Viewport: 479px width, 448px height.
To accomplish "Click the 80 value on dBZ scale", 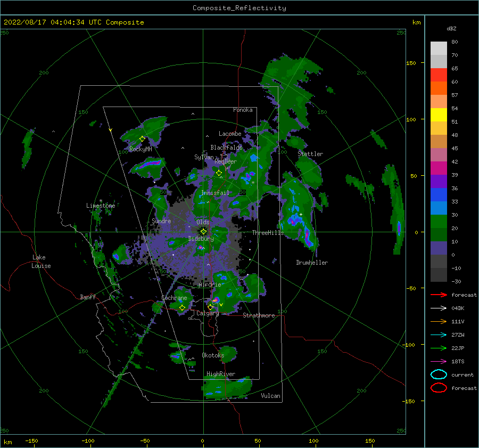I will [x=455, y=42].
